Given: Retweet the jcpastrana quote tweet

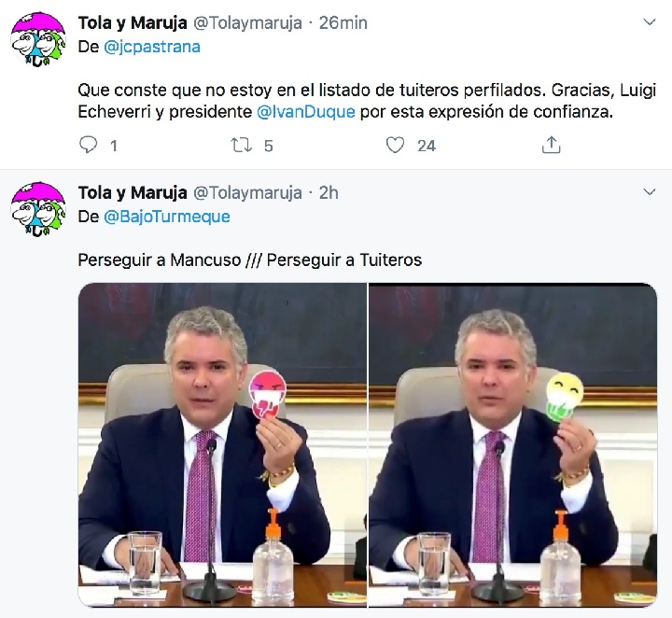Looking at the screenshot, I should [x=242, y=145].
